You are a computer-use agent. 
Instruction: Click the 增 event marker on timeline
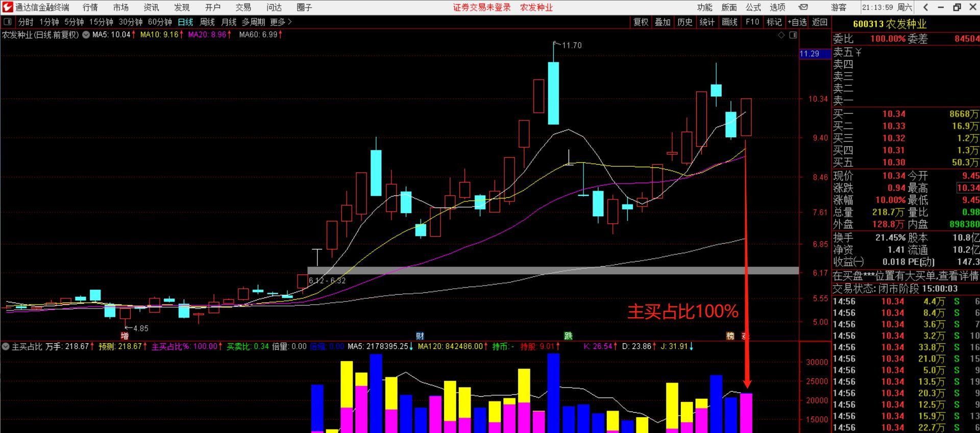point(125,336)
